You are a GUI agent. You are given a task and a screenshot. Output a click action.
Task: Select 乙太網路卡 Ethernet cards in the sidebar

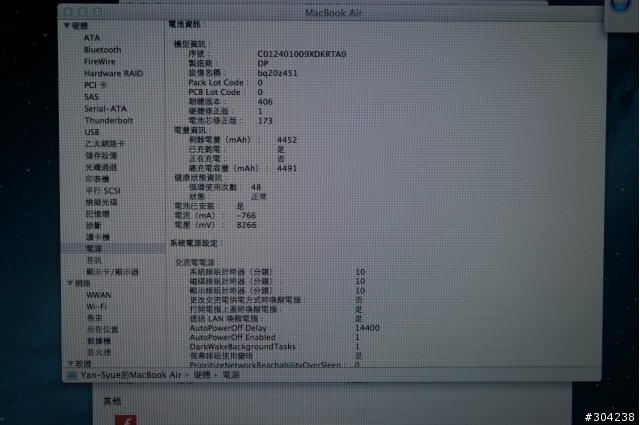105,144
